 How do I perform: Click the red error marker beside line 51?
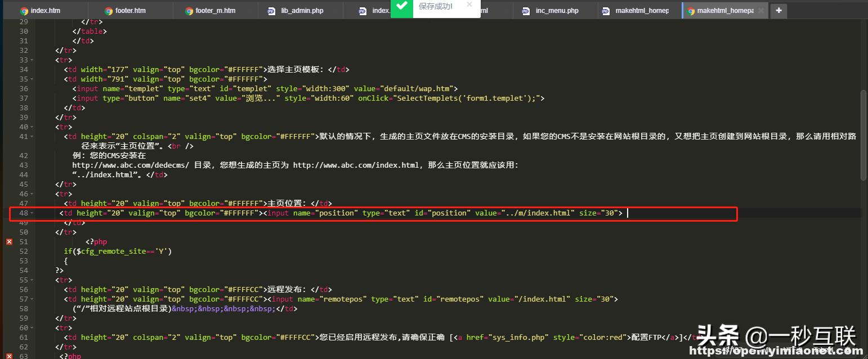point(8,241)
